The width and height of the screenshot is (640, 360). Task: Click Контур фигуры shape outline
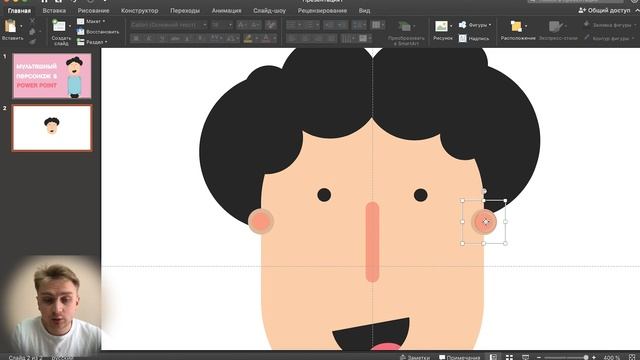pyautogui.click(x=609, y=38)
